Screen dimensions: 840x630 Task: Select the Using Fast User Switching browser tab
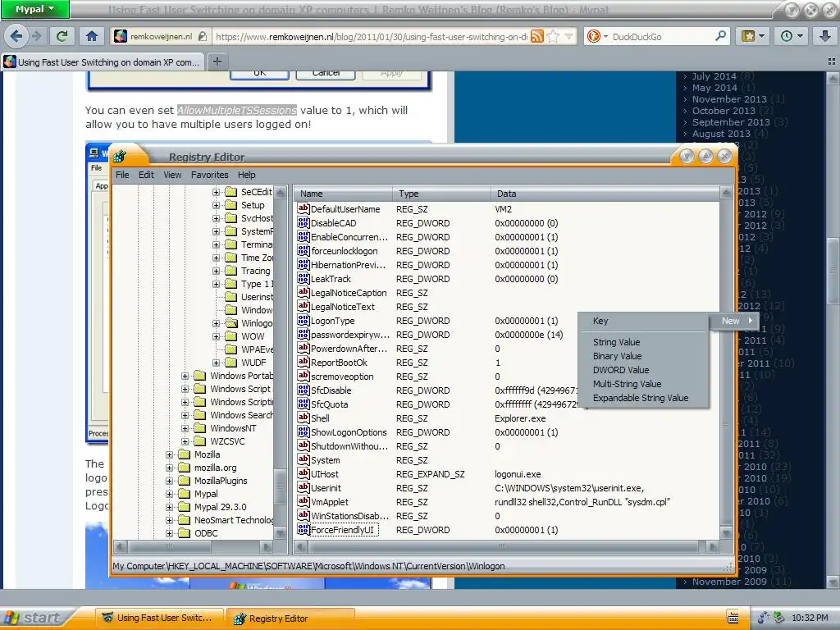103,62
